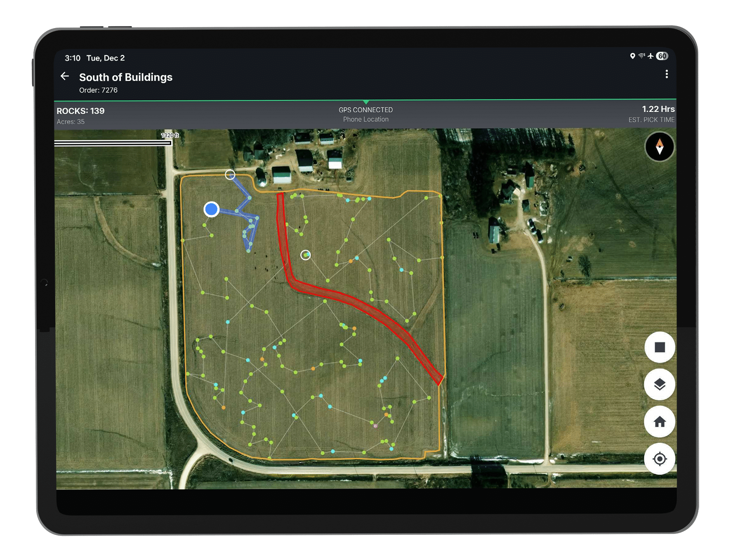Click the airplane mode status icon

click(x=651, y=56)
